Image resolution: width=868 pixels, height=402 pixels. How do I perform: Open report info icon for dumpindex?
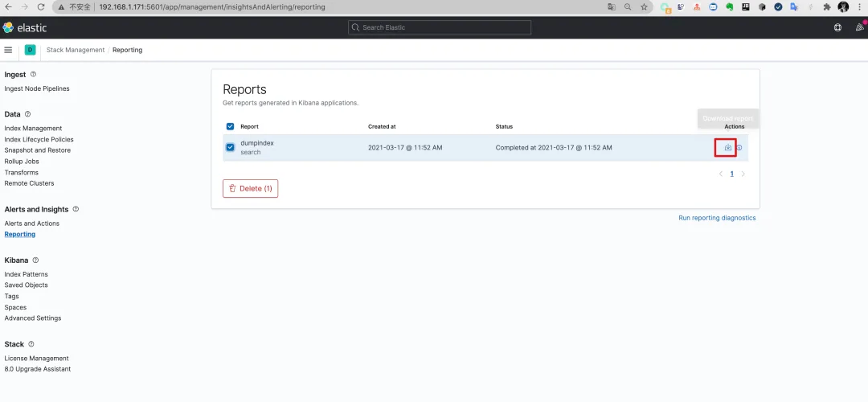click(739, 148)
